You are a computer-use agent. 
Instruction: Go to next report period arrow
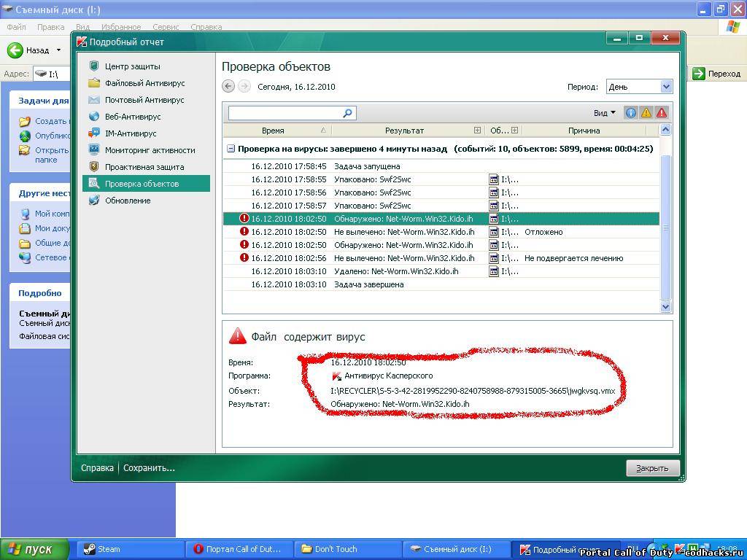pyautogui.click(x=244, y=87)
